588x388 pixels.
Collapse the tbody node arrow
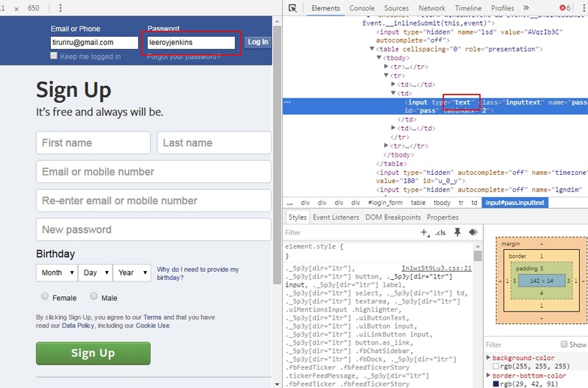tap(379, 58)
